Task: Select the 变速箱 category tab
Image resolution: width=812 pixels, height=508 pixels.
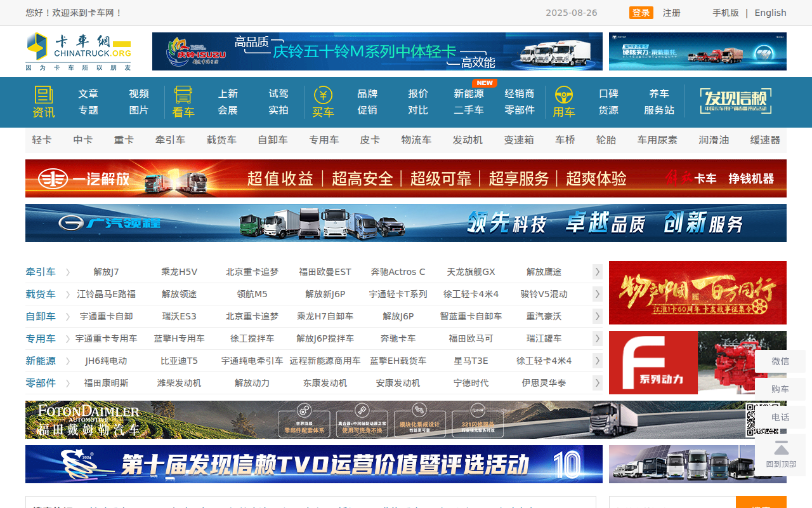Action: [519, 140]
